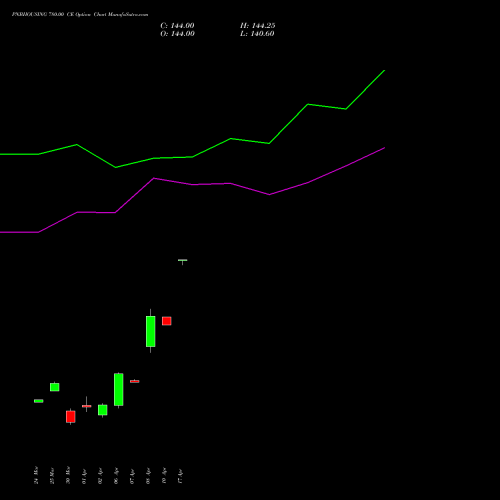Select the tall green candle above 06 Apr
The image size is (500, 500).
119,390
